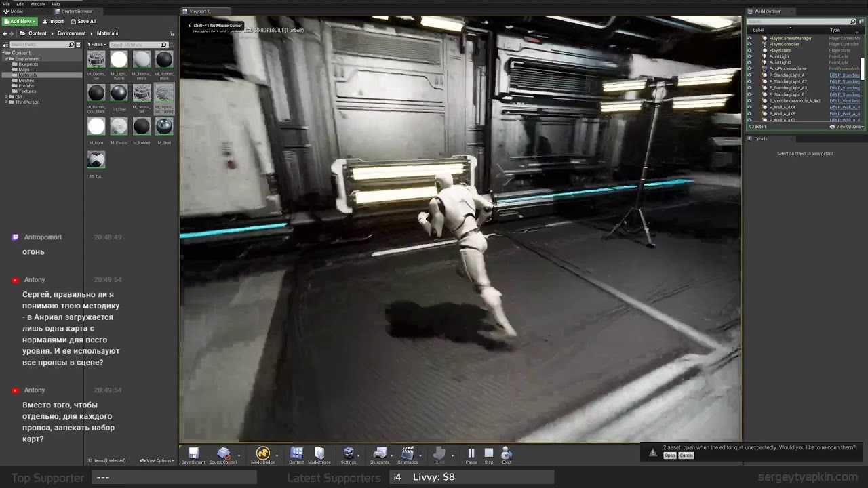The width and height of the screenshot is (868, 488).
Task: Toggle the Content Browser lock icon
Action: pos(172,33)
